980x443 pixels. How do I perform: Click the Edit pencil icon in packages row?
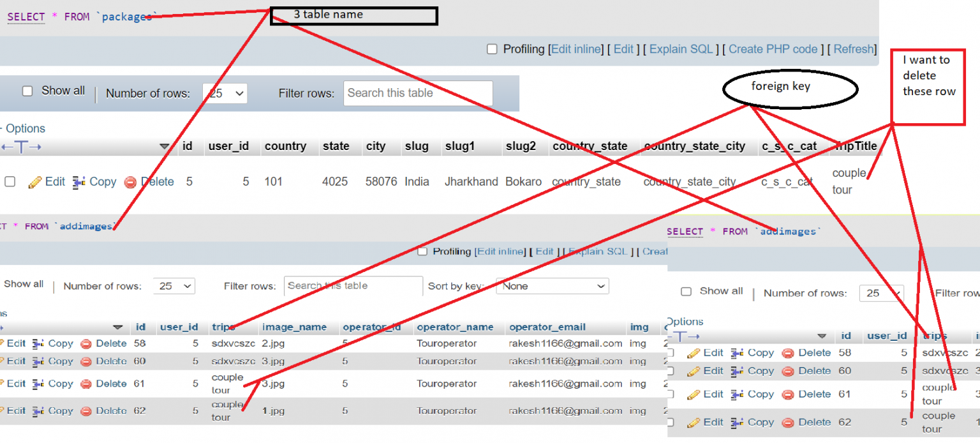coord(35,182)
